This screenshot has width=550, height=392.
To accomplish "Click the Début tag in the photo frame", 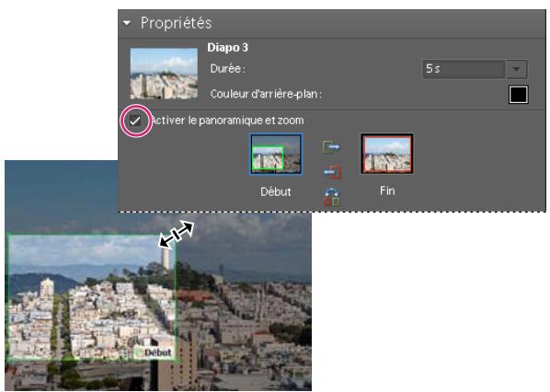I will coord(155,352).
